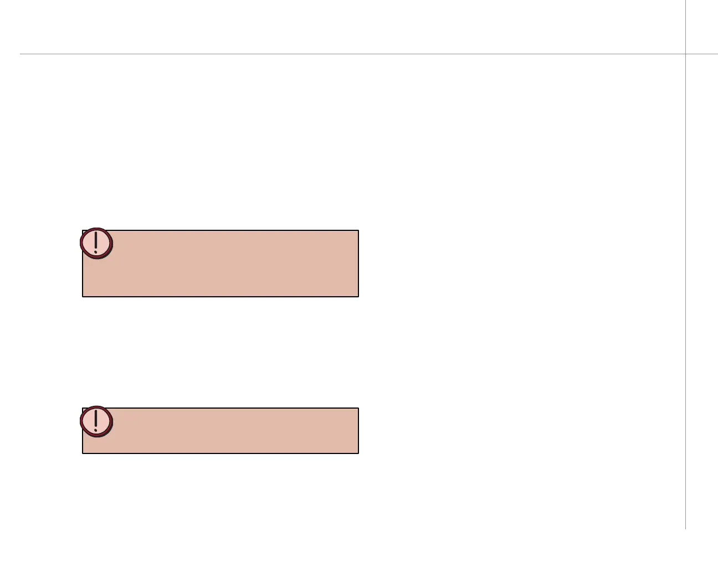This screenshot has height=588, width=718.
Task: Click the horizontal rule line at the top
Action: coord(369,54)
